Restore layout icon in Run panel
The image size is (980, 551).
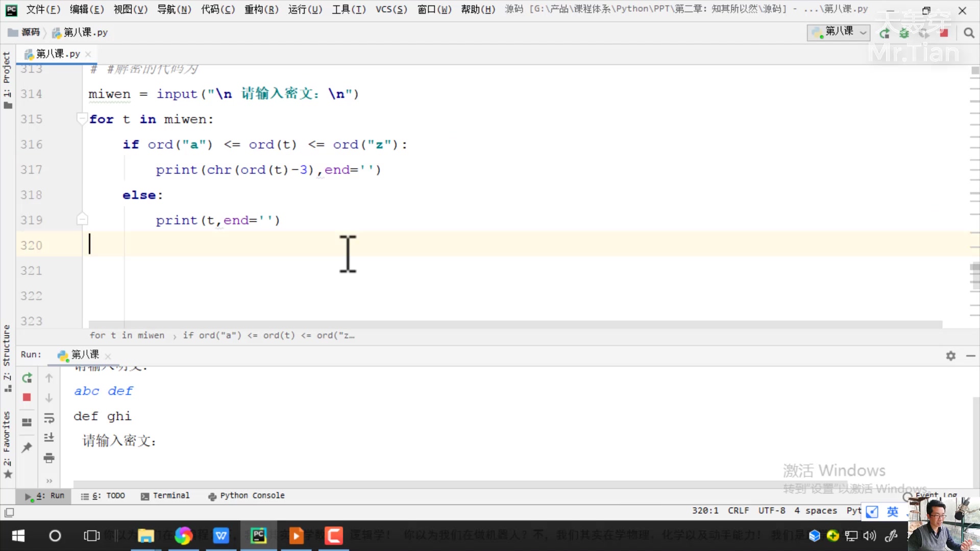coord(27,422)
